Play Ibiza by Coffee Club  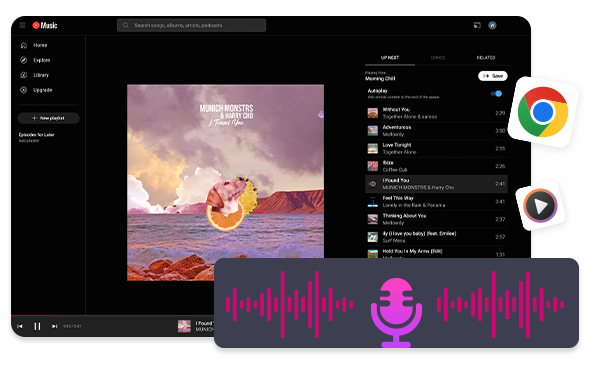point(436,166)
